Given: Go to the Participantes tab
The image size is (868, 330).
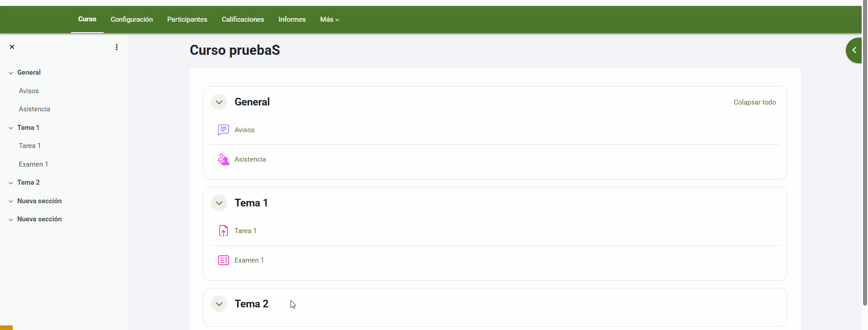Looking at the screenshot, I should point(187,19).
